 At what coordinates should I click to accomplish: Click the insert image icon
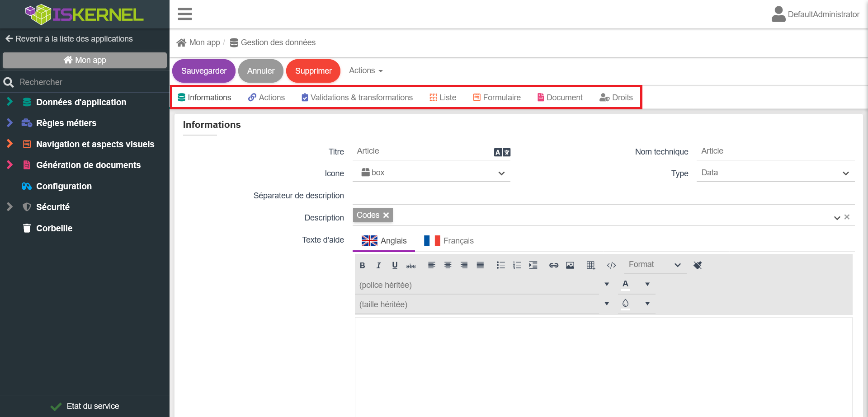(570, 266)
